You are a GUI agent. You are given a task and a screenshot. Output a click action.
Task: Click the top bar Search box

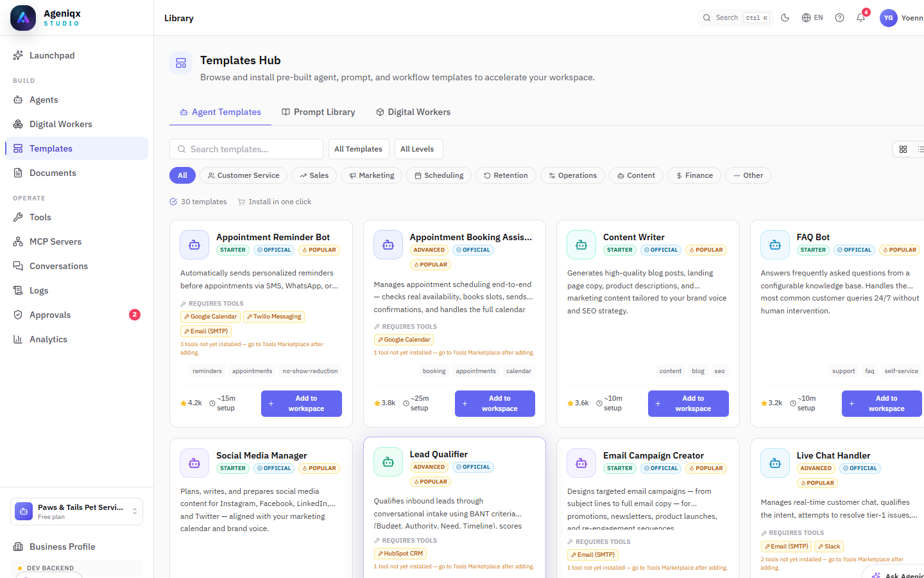tap(735, 18)
